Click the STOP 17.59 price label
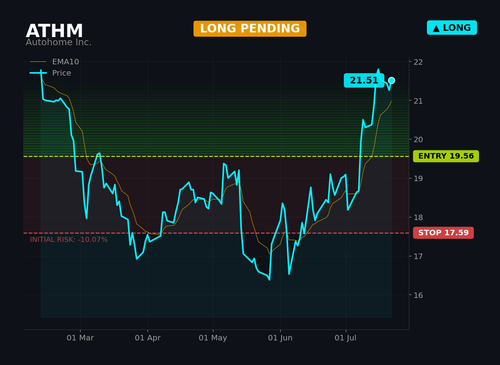This screenshot has width=500, height=365. point(443,233)
